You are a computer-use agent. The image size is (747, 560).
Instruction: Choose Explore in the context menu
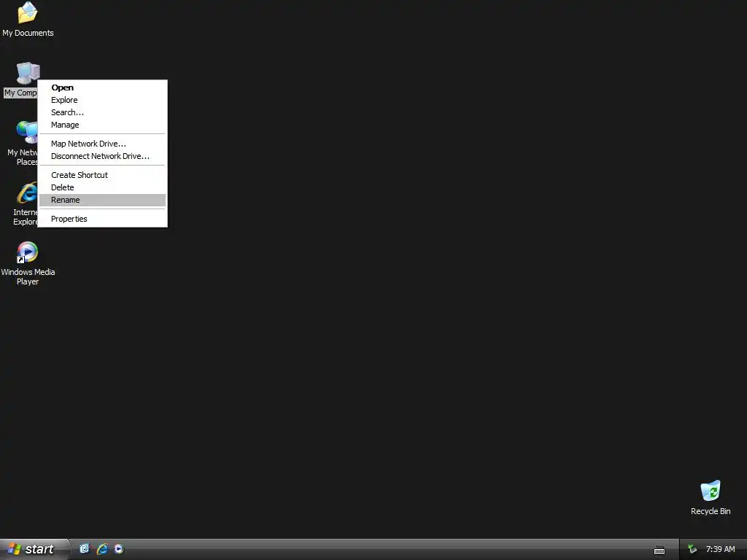pos(102,100)
